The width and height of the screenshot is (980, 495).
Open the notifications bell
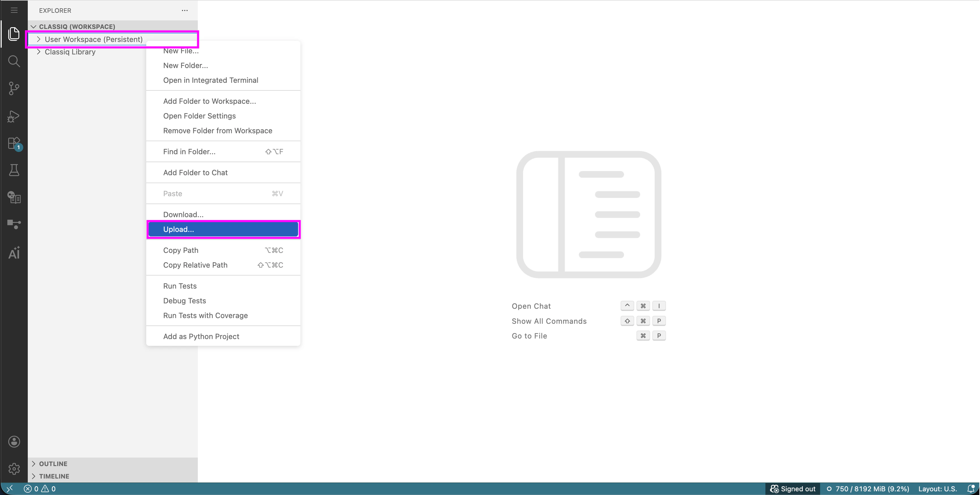pyautogui.click(x=971, y=488)
